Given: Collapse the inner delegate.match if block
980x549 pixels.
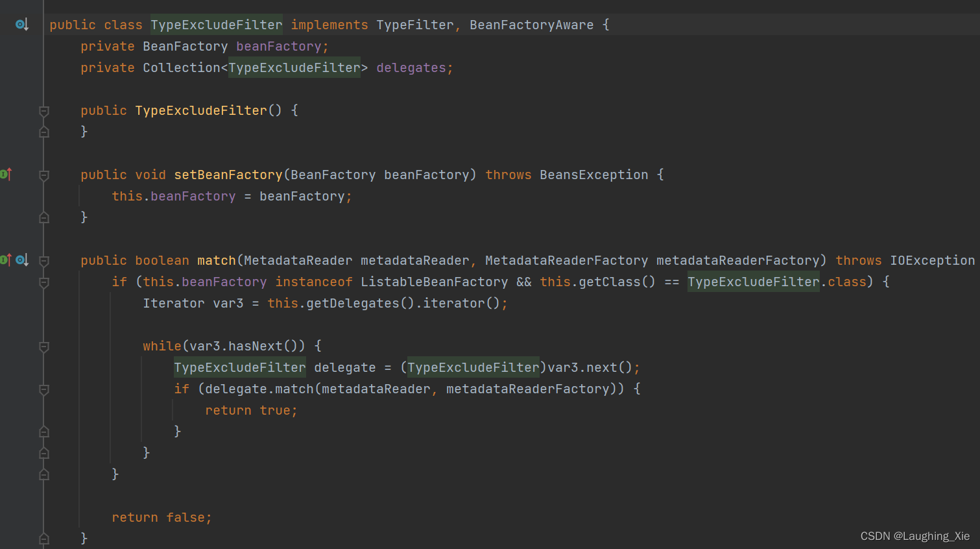Looking at the screenshot, I should (x=43, y=389).
